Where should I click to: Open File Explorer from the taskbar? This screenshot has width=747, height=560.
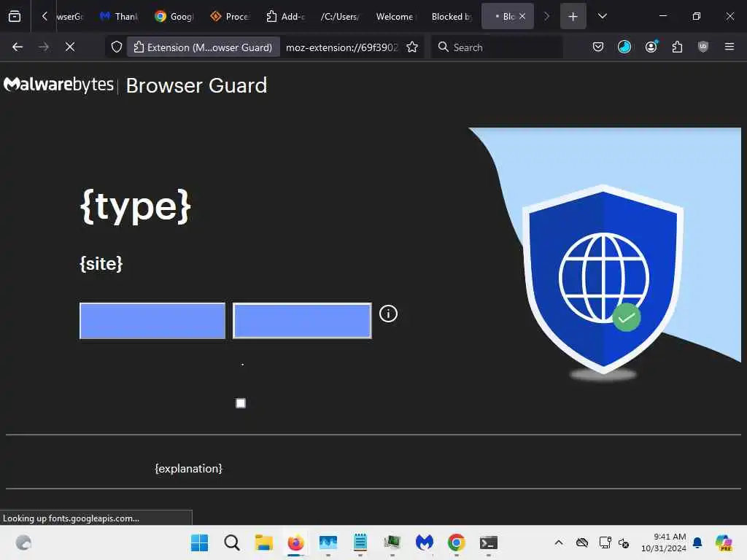click(263, 542)
